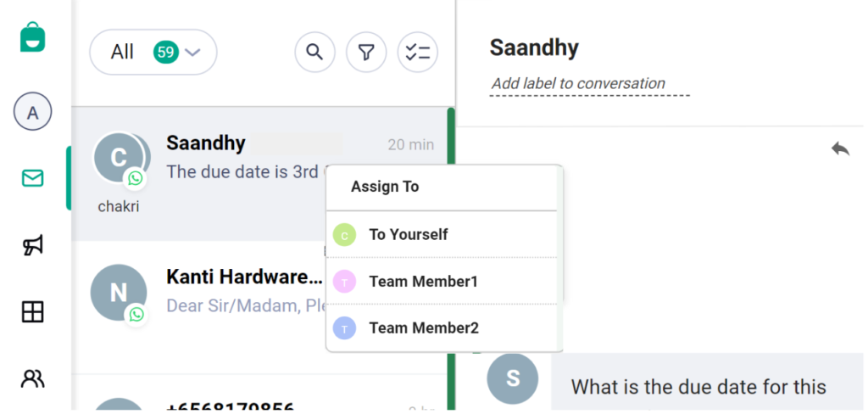Open the grid dashboard icon in sidebar
Image resolution: width=868 pixels, height=414 pixels.
(x=33, y=312)
